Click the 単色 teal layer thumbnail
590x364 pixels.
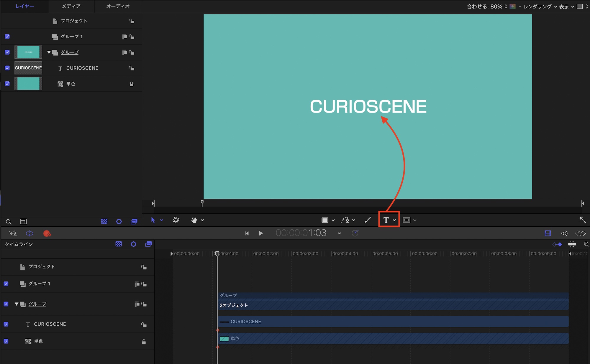point(28,84)
